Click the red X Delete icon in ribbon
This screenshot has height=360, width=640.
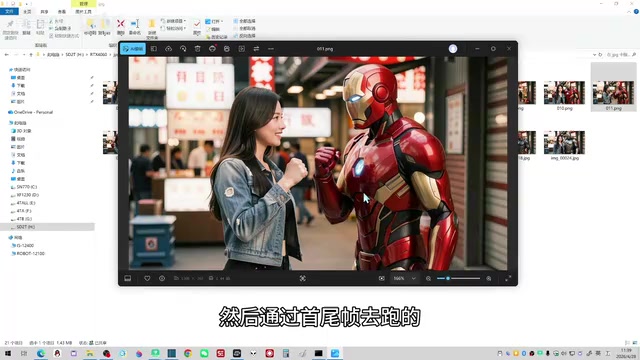pos(121,27)
